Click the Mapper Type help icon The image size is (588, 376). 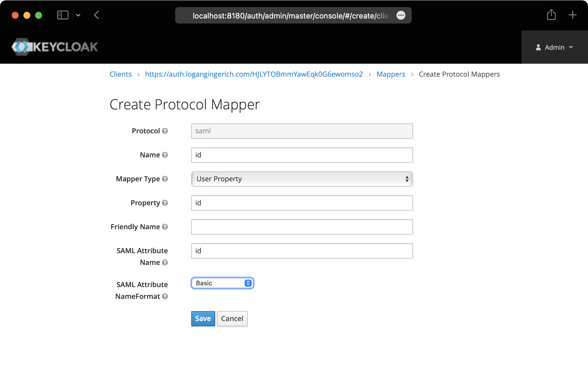[165, 179]
